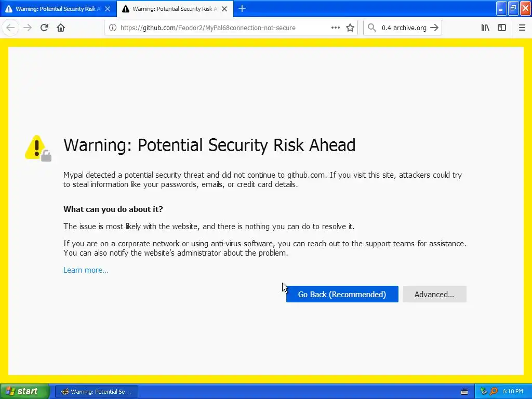This screenshot has width=532, height=399.
Task: Open the home page button
Action: (61, 28)
